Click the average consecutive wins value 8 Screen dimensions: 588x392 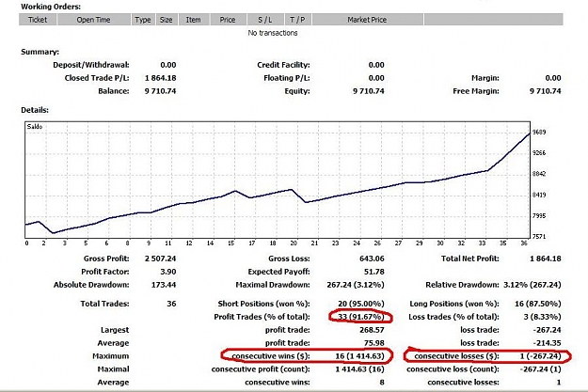[382, 383]
